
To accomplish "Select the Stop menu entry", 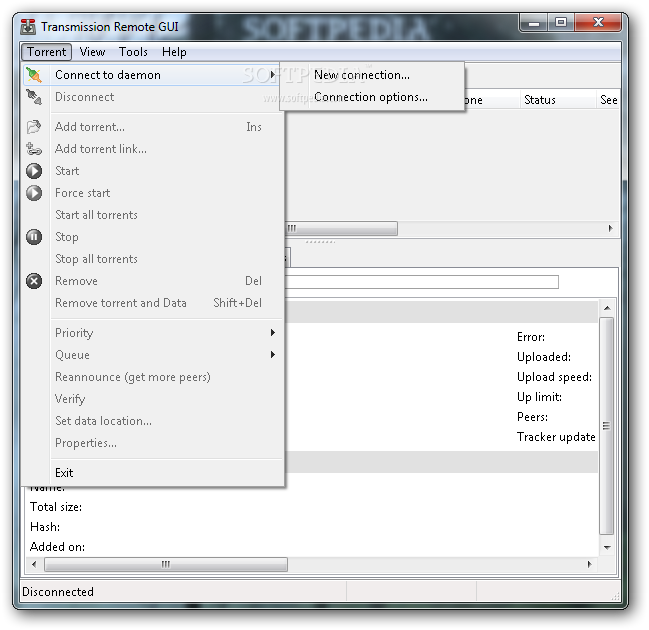I will click(152, 237).
